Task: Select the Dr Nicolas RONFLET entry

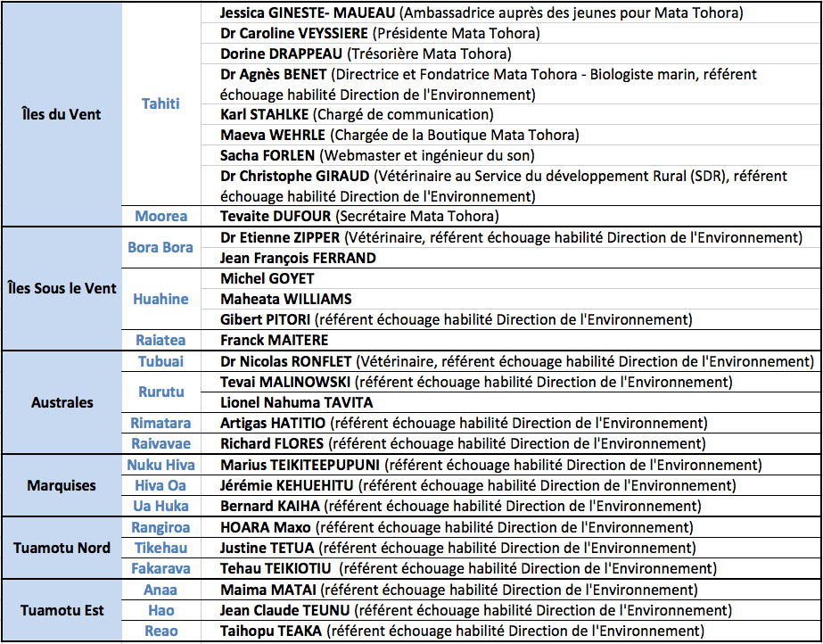Action: pos(515,361)
